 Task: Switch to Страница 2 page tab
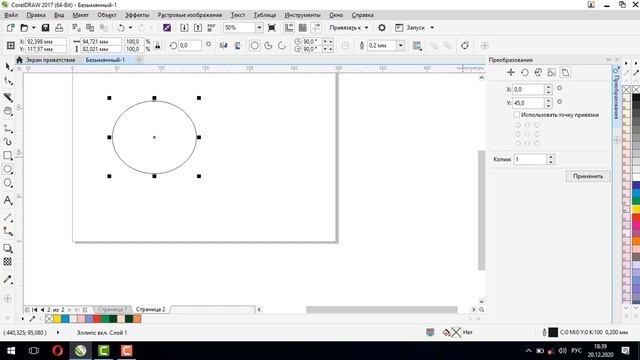pos(151,309)
